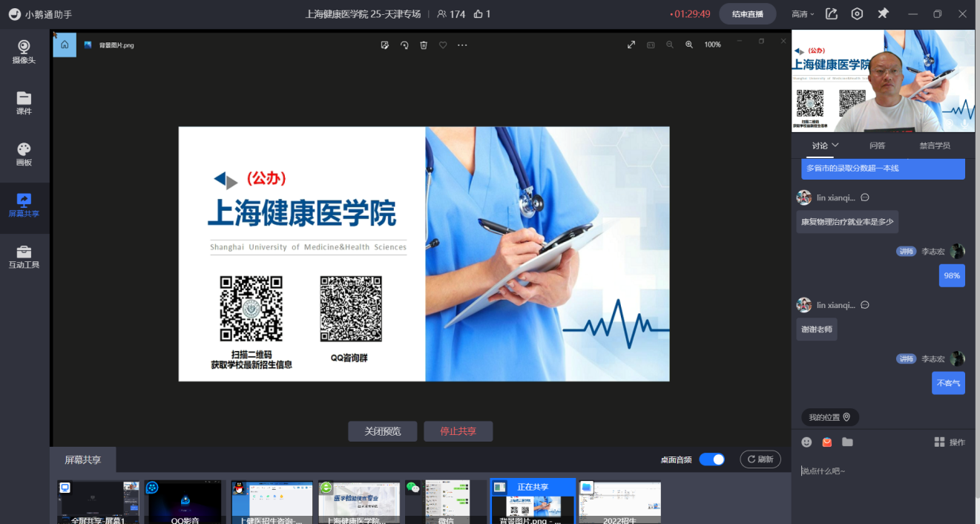
Task: Click the share icon in title bar
Action: pos(832,14)
